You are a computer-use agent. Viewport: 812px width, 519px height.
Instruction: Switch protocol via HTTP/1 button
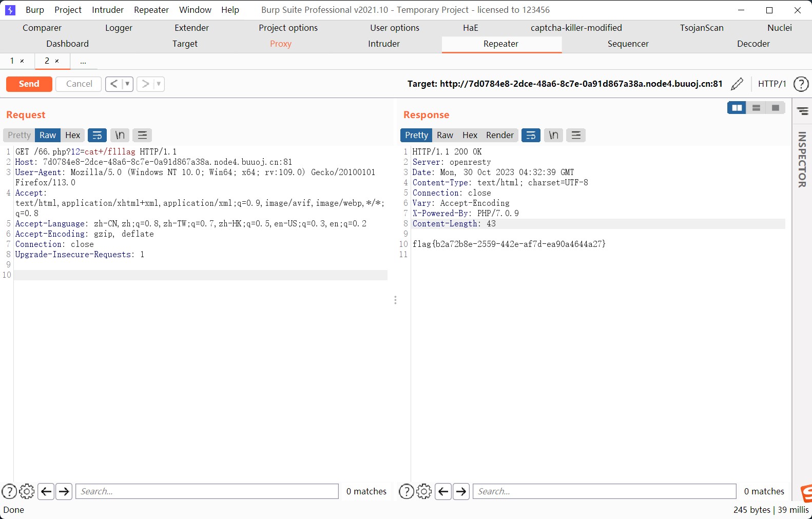[772, 84]
